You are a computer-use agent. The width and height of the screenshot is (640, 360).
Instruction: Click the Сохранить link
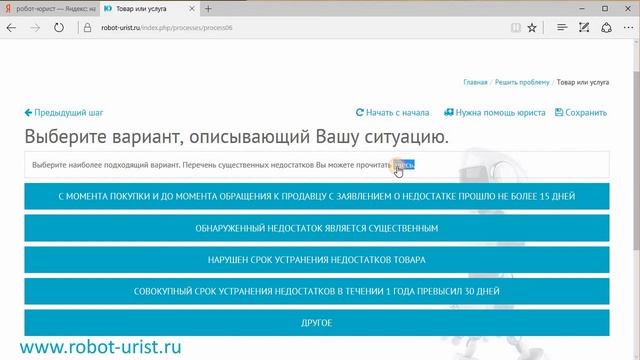pyautogui.click(x=581, y=113)
